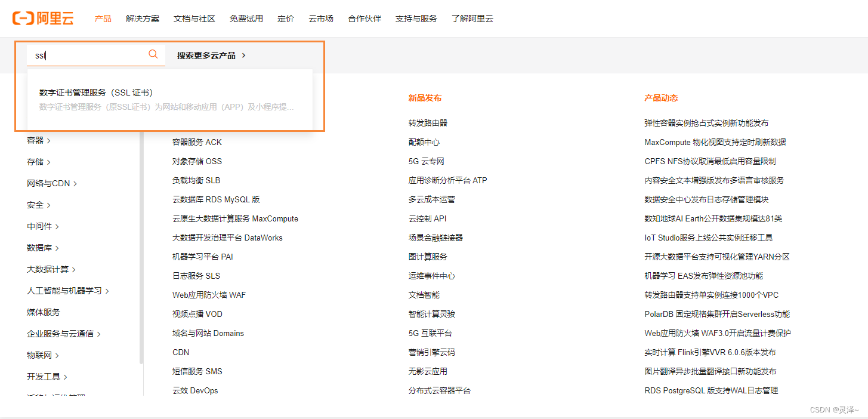Open 智能计算灵骏 link
Viewport: 868px width, 419px height.
(x=432, y=314)
